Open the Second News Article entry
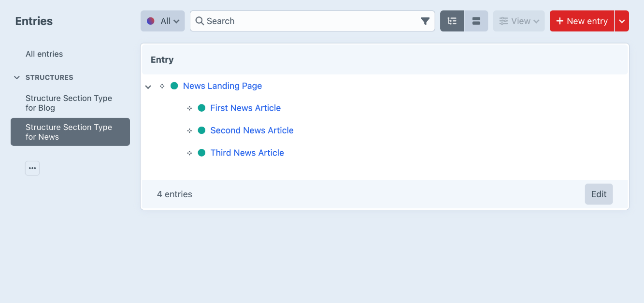Viewport: 644px width, 303px height. pyautogui.click(x=252, y=130)
